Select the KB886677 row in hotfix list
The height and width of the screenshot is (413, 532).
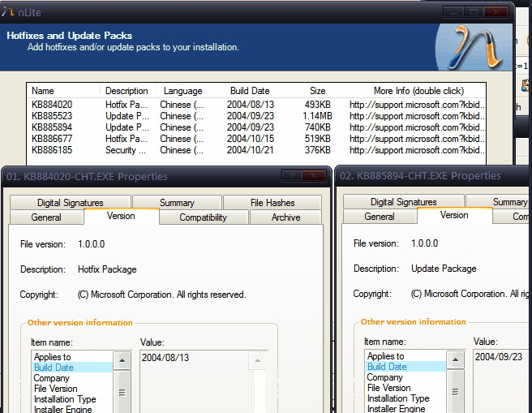coord(256,139)
